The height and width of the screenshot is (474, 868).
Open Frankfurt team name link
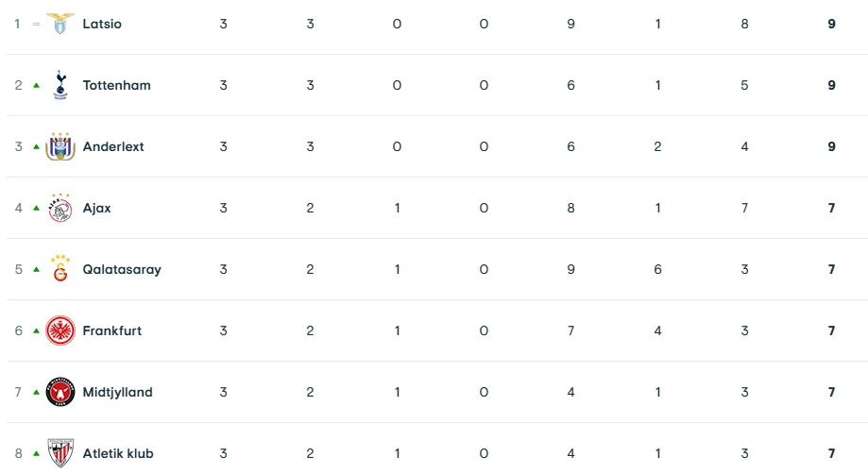(112, 330)
